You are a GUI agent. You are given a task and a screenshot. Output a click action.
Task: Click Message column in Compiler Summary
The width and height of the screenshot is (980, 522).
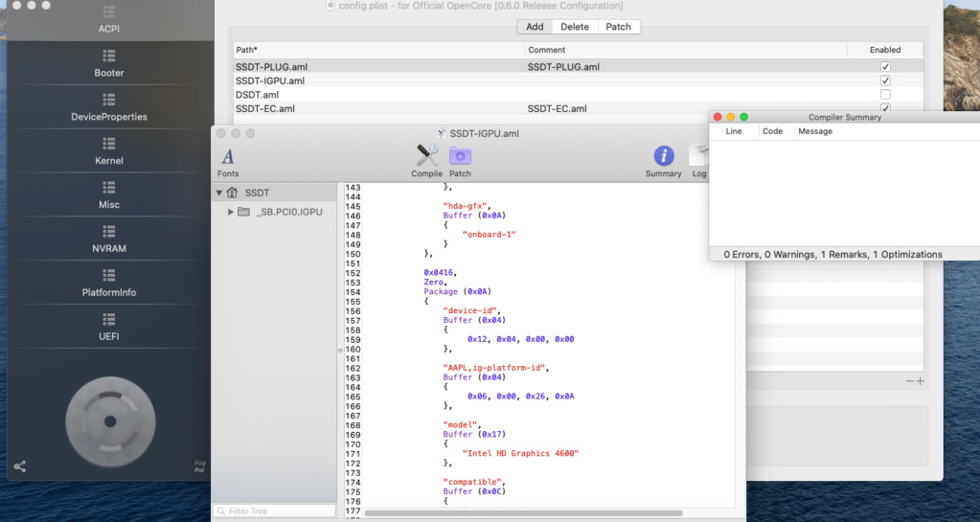[x=815, y=131]
